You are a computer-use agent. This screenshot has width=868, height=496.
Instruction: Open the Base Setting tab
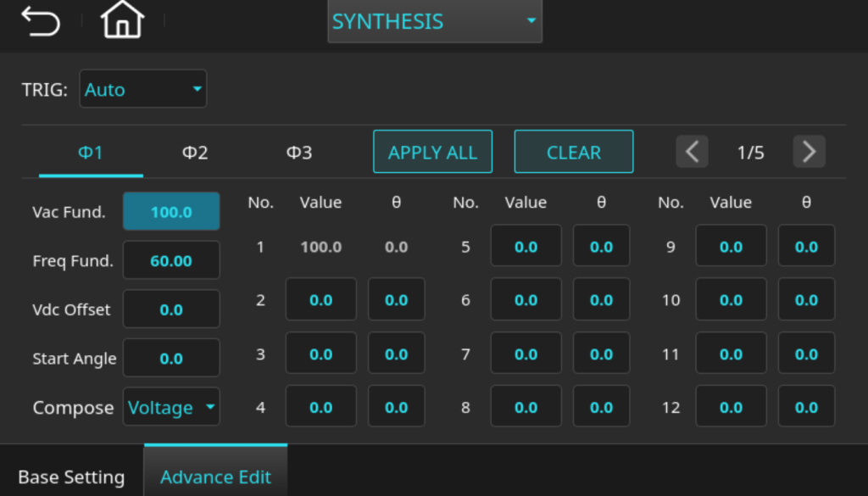coord(71,476)
